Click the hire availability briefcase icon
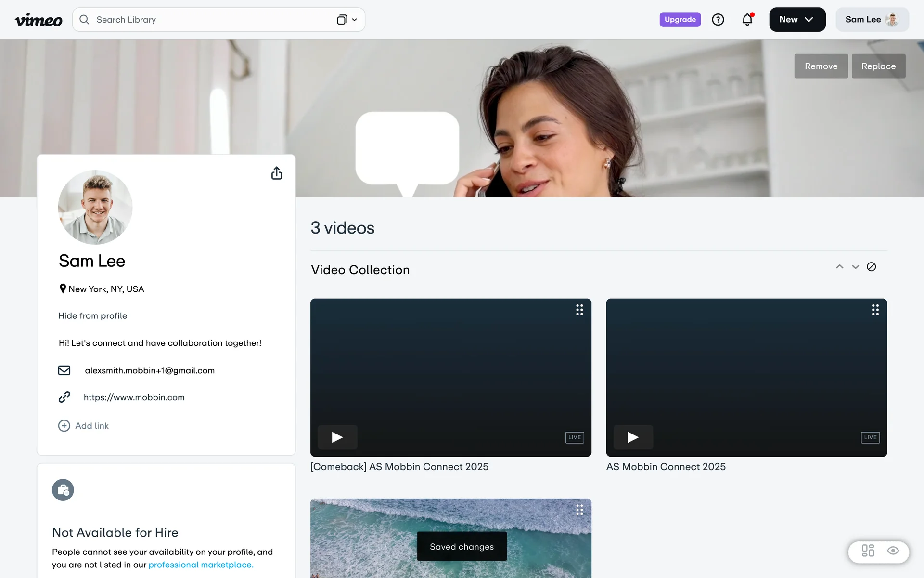The image size is (924, 578). point(63,490)
